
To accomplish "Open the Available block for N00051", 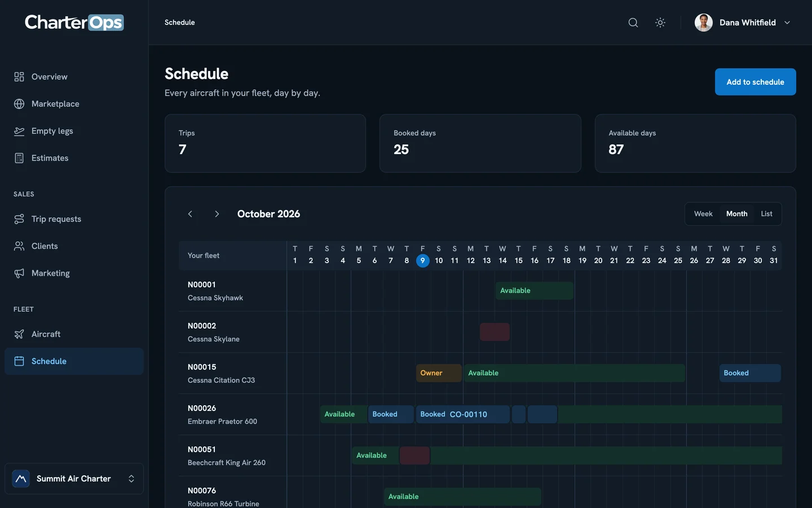I will (375, 456).
